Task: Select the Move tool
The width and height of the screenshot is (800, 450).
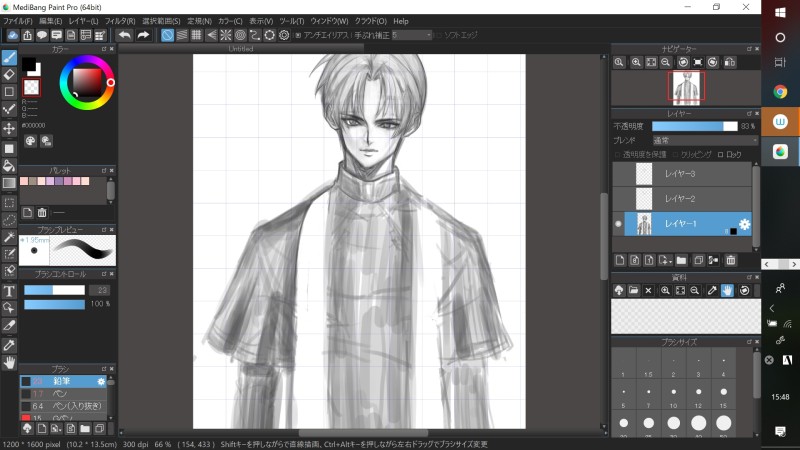Action: click(9, 128)
